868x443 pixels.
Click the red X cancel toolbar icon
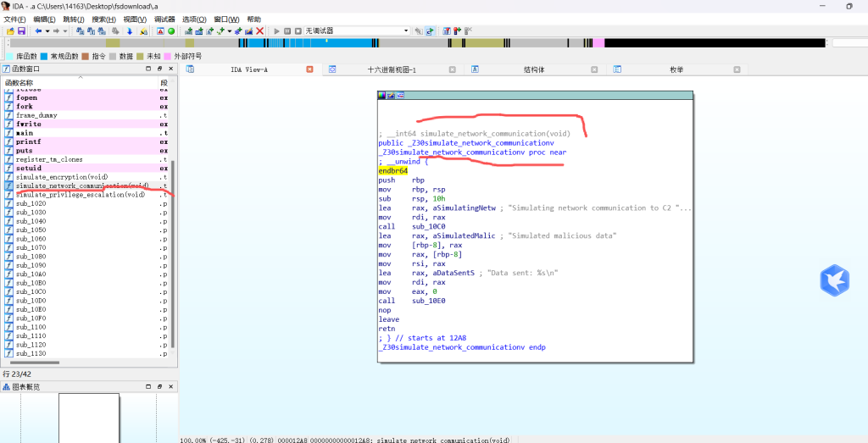point(259,30)
